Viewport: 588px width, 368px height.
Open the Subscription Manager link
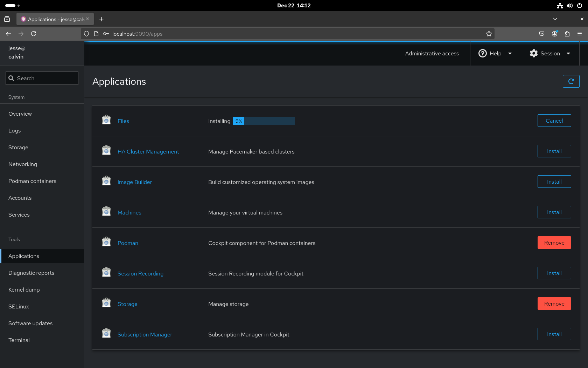pyautogui.click(x=145, y=334)
